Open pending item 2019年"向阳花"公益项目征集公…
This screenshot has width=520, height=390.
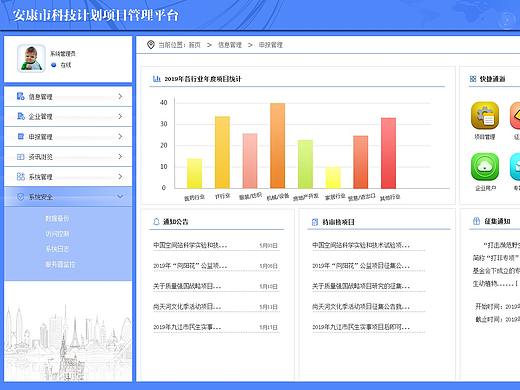tap(361, 266)
